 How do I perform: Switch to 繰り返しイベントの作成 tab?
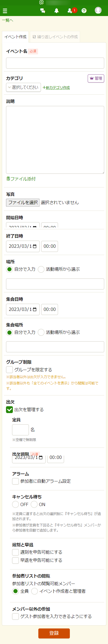point(55,37)
